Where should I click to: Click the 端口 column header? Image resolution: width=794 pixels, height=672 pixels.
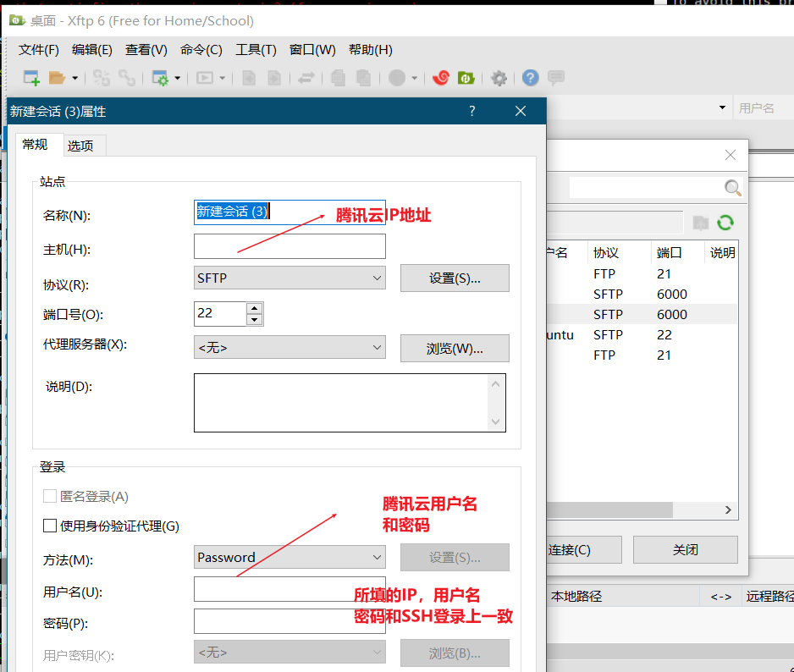click(x=677, y=253)
